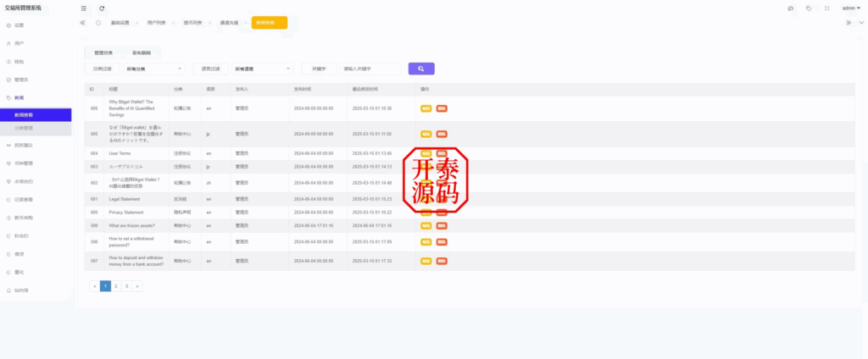Screen dimensions: 868x359
Task: Switch to the 基础设置 tab
Action: 121,23
